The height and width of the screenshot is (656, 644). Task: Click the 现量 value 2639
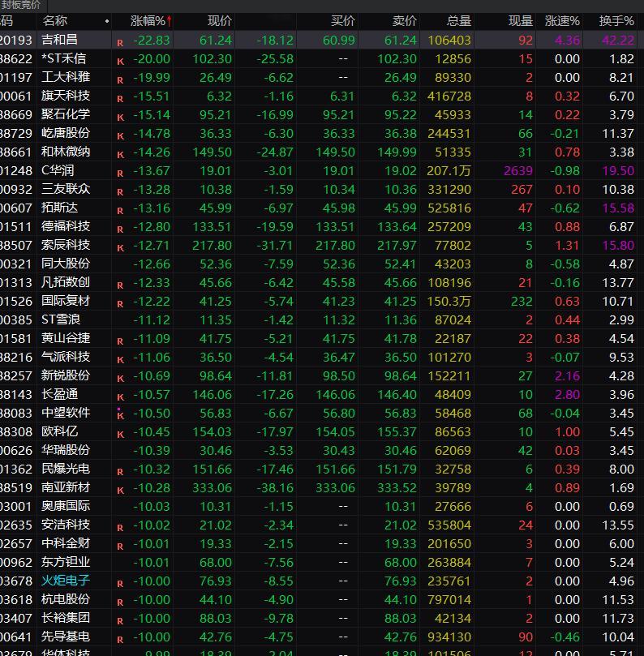pyautogui.click(x=518, y=171)
